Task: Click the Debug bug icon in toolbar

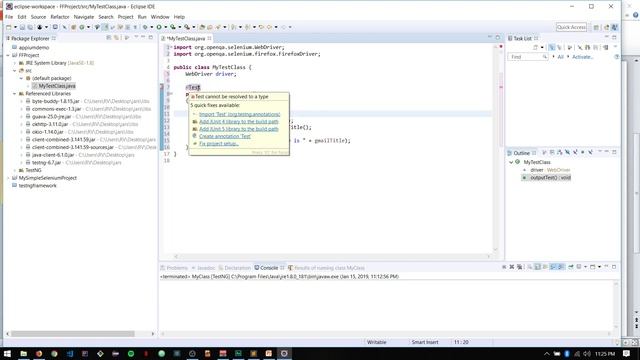Action: (x=145, y=27)
